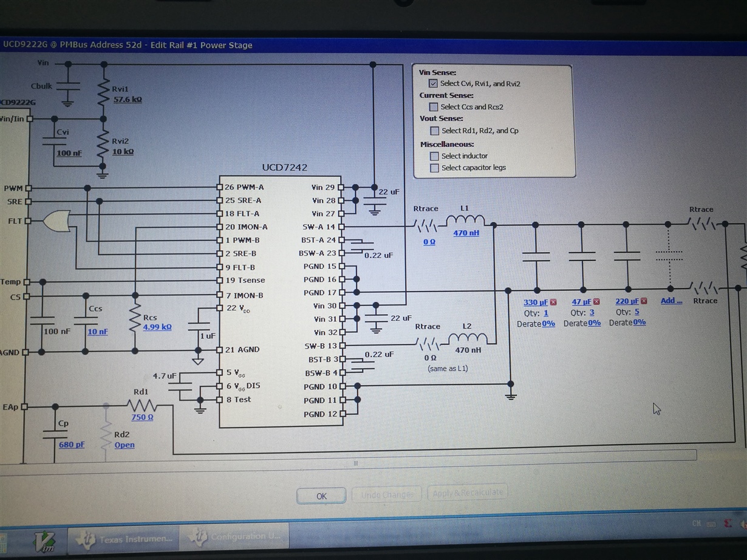Click the dotted placeholder capacitor leg
Viewport: 747px width, 560px height.
669,256
